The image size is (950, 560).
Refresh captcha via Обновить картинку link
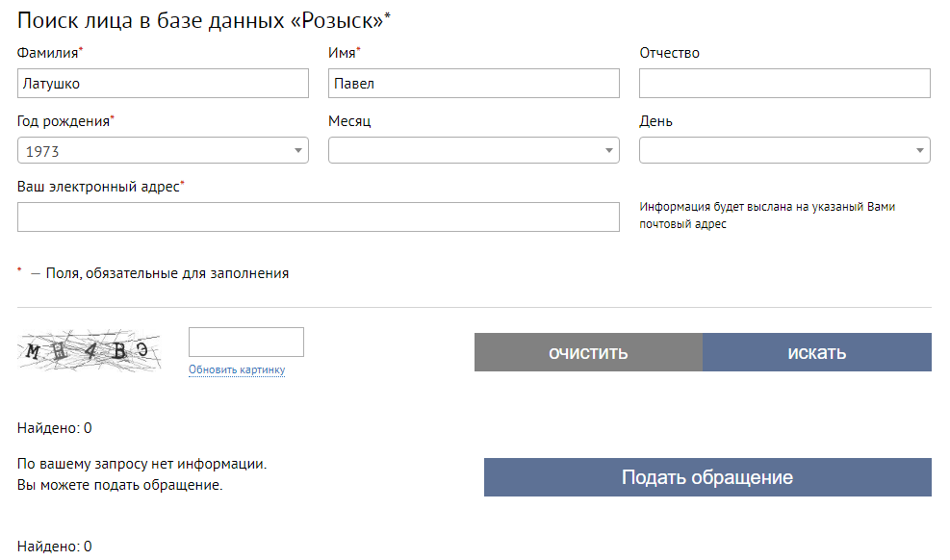point(237,369)
